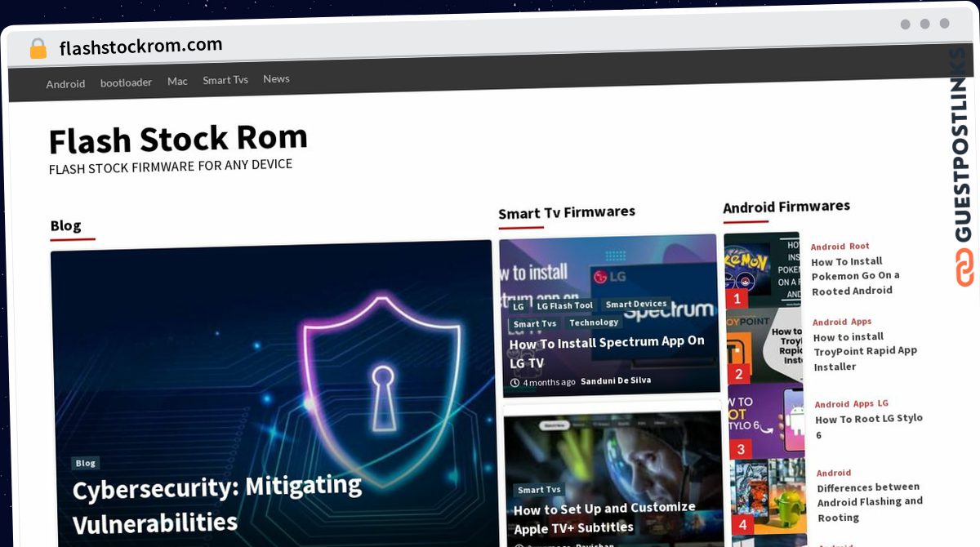Click the Blog category tag on featured post

tap(86, 463)
